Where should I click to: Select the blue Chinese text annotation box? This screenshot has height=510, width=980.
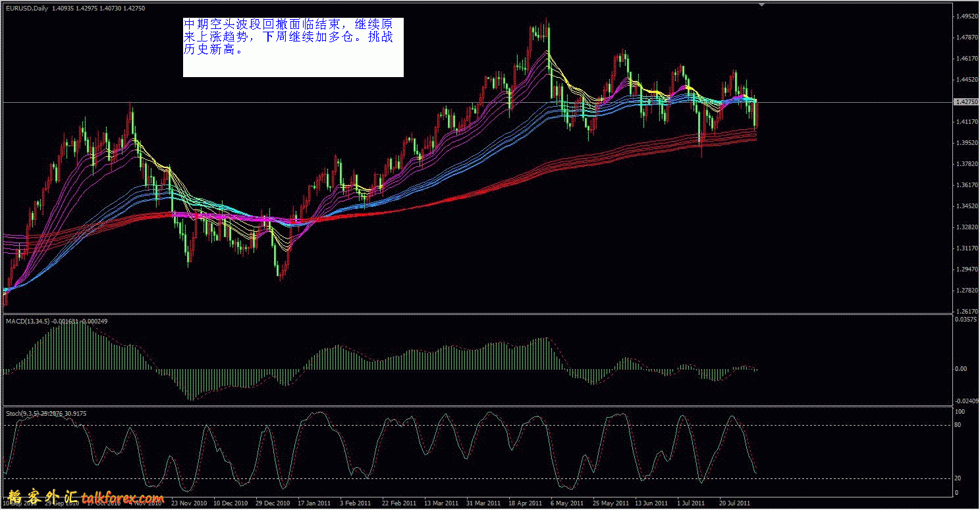click(x=293, y=47)
